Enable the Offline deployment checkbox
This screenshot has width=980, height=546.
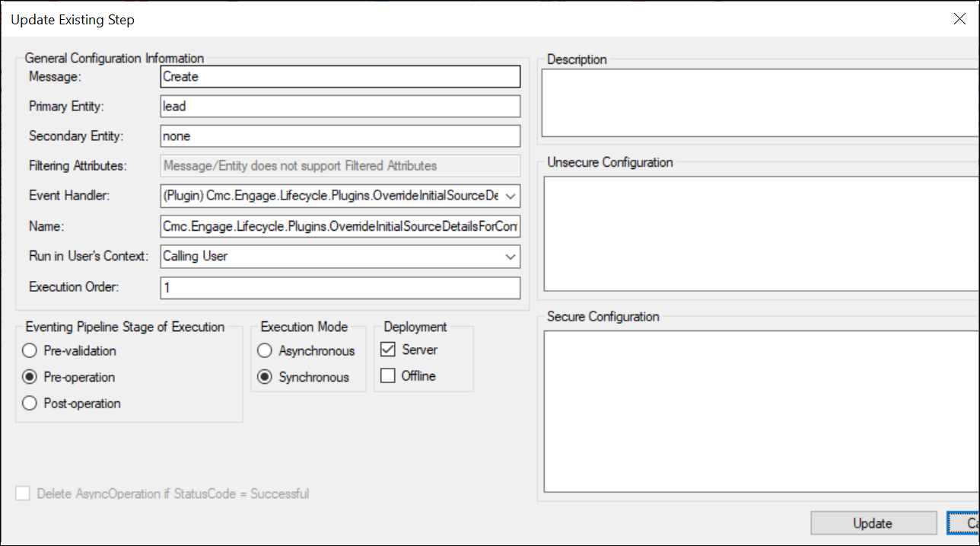pyautogui.click(x=388, y=375)
